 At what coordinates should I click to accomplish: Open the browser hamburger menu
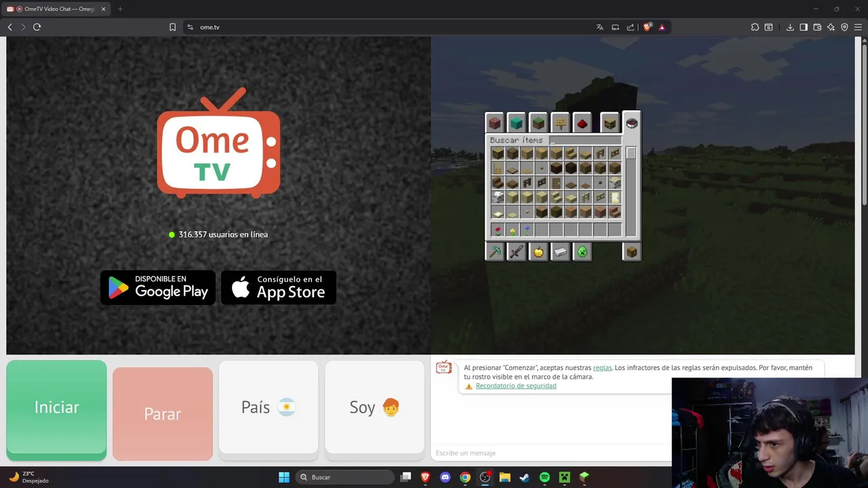858,27
